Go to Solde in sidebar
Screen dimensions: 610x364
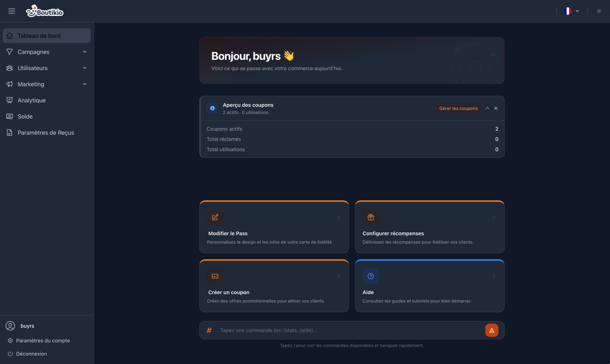coord(25,116)
